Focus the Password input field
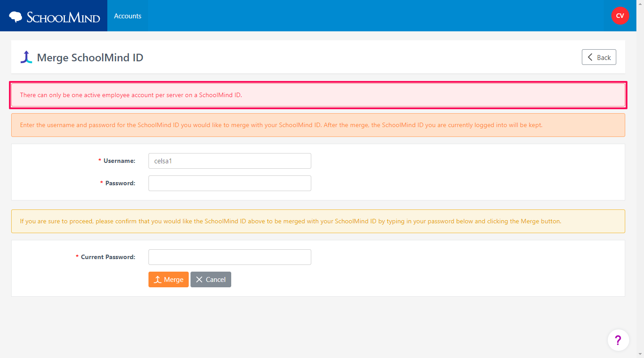Viewport: 644px width, 358px height. pyautogui.click(x=229, y=183)
